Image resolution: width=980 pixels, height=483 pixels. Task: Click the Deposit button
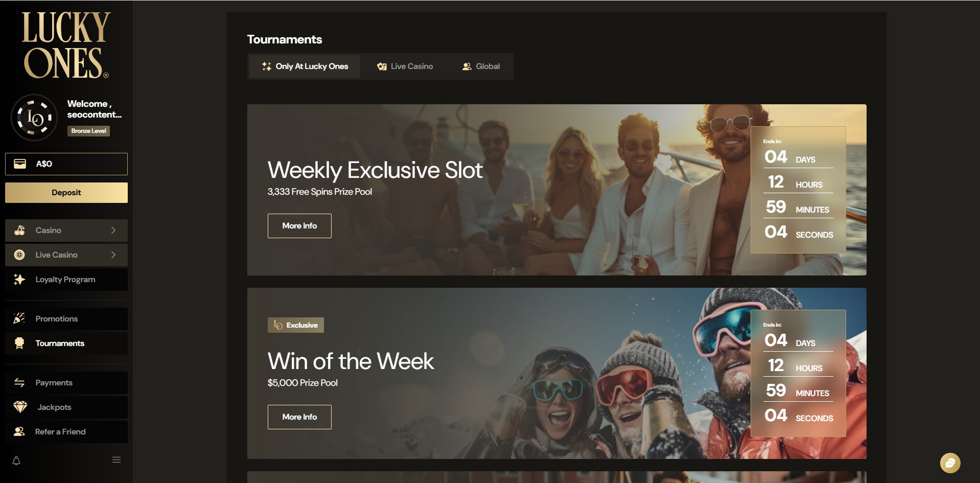click(x=66, y=193)
